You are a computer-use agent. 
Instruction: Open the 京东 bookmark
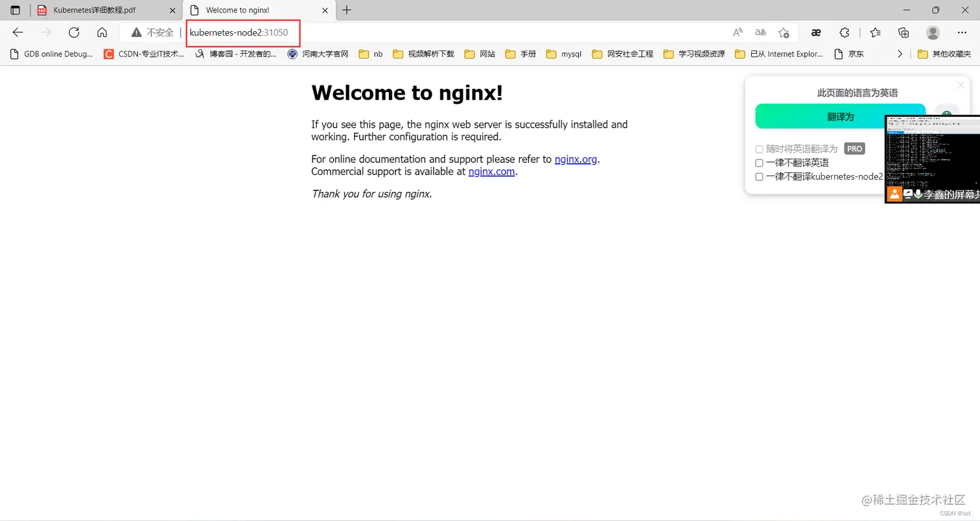(848, 54)
